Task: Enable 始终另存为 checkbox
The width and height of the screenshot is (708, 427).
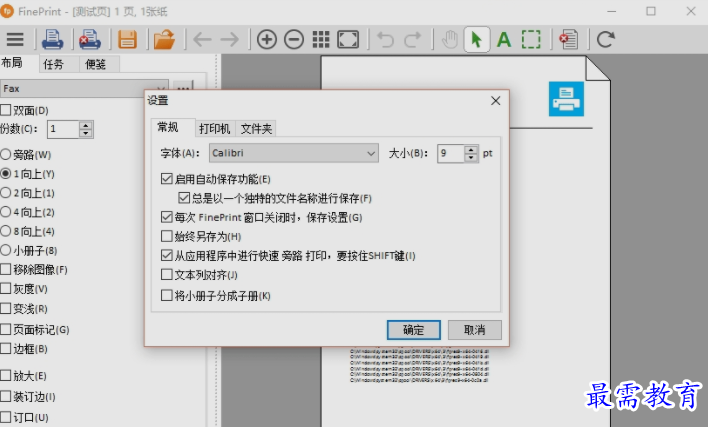Action: [x=167, y=236]
